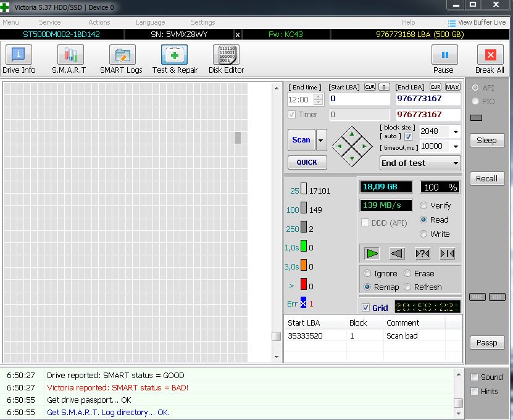The image size is (513, 420).
Task: Open the Drive Info panel
Action: pos(19,59)
